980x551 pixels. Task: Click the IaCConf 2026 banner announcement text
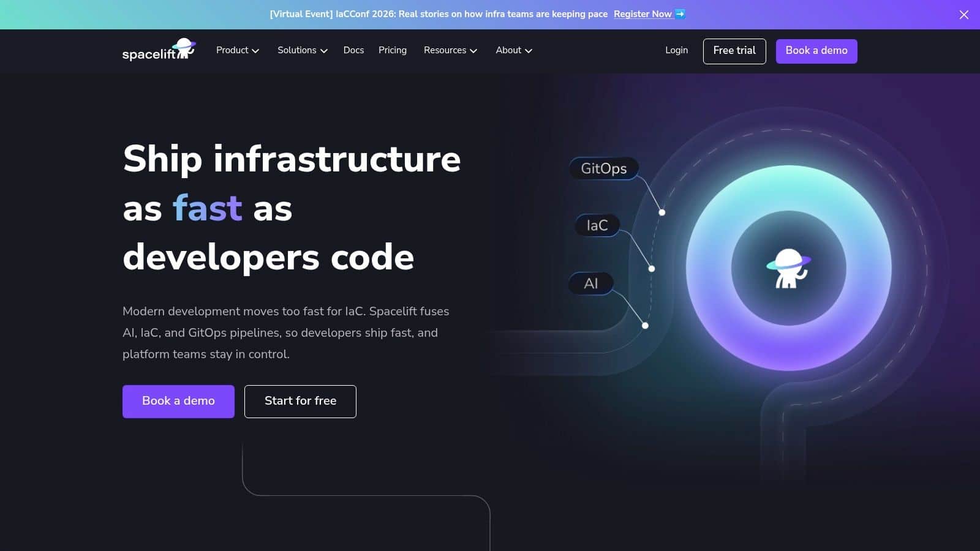pos(439,14)
